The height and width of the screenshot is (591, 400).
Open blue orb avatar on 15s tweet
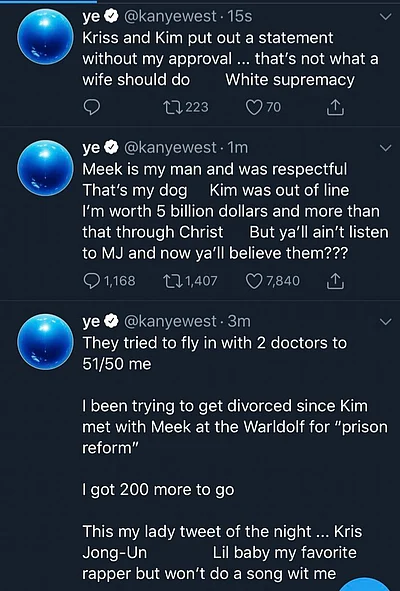(45, 37)
